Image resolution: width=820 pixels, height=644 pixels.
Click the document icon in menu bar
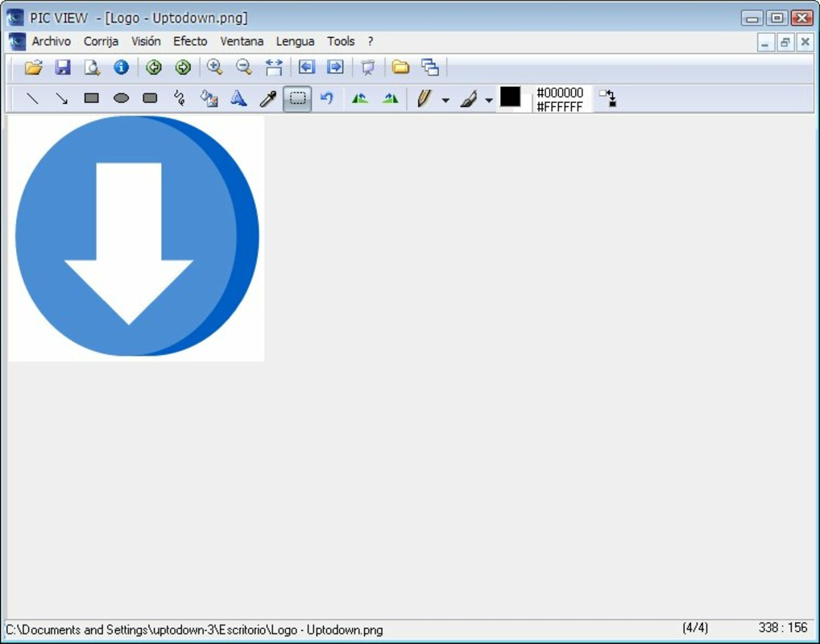tap(17, 41)
